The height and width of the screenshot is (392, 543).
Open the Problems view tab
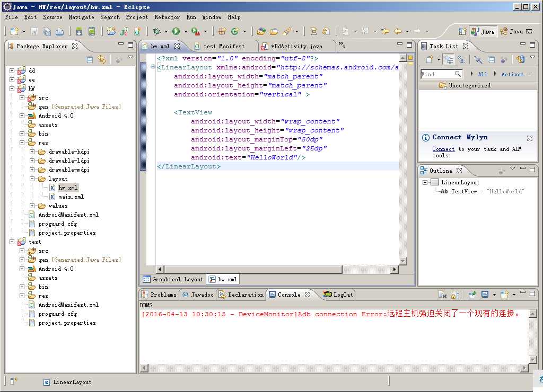tap(159, 295)
